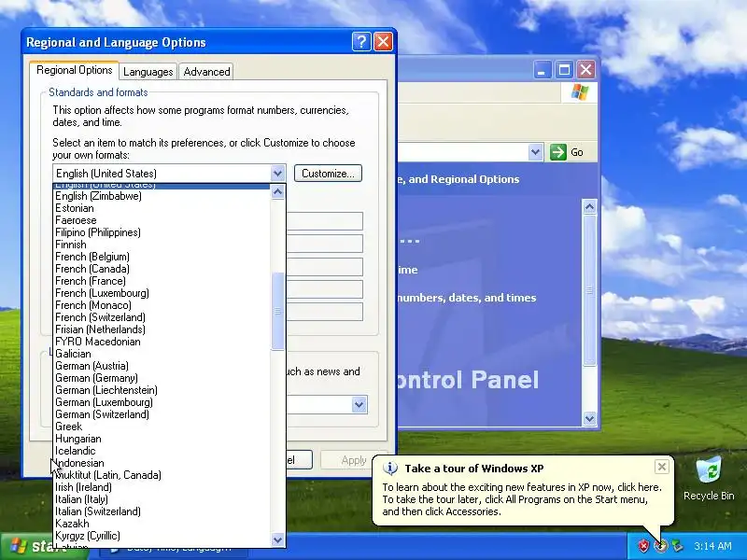The image size is (747, 560).
Task: Select German (Austria) from list
Action: (x=162, y=366)
